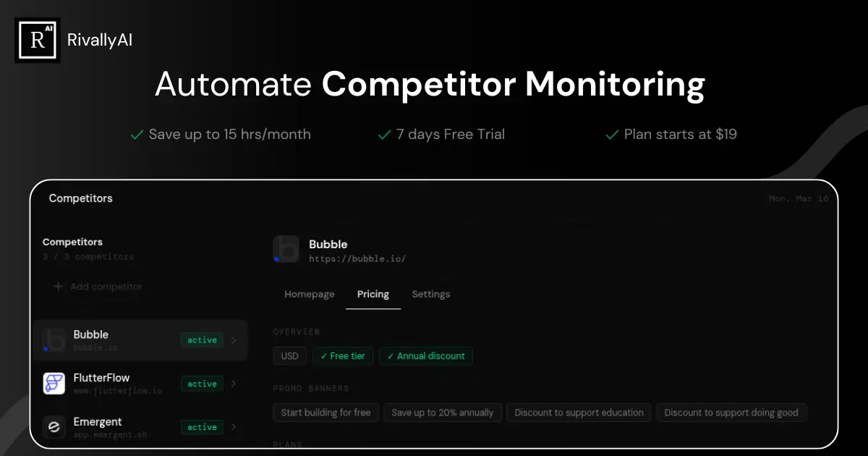Viewport: 868px width, 456px height.
Task: Expand the Emergent row chevron
Action: point(234,427)
